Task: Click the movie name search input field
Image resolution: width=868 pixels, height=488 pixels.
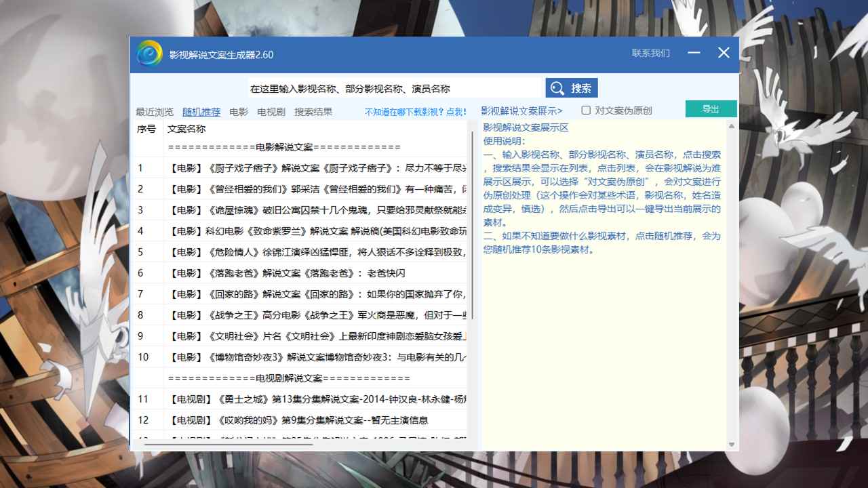Action: click(x=395, y=88)
